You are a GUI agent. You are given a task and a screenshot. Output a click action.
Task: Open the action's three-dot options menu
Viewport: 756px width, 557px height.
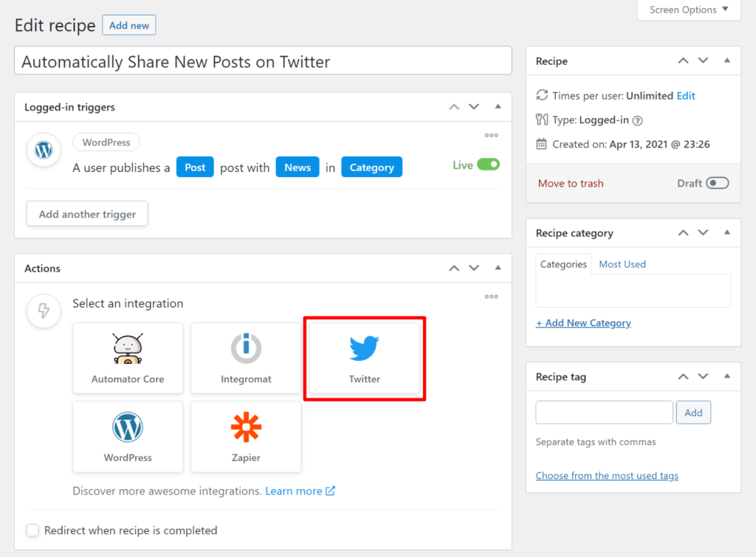coord(491,297)
